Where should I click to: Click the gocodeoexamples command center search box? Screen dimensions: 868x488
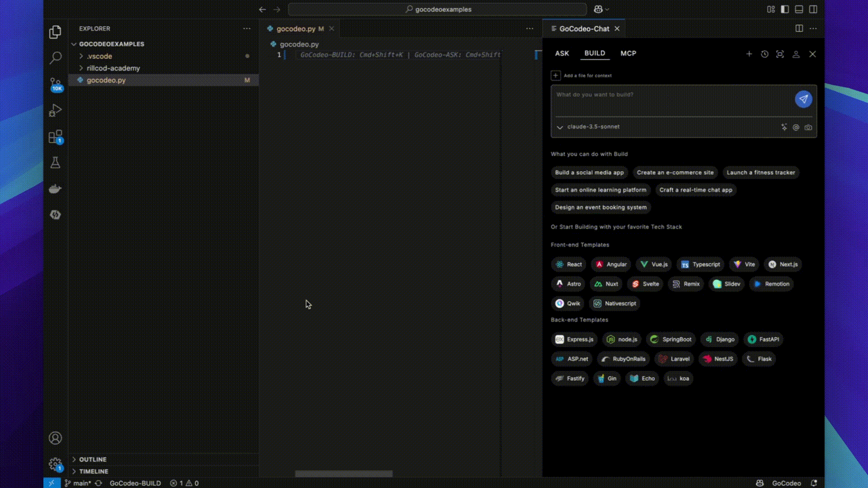click(437, 9)
